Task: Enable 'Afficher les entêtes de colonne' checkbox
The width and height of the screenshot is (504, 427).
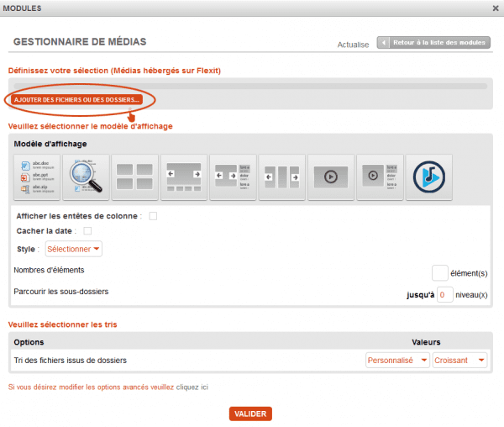Action: 153,216
